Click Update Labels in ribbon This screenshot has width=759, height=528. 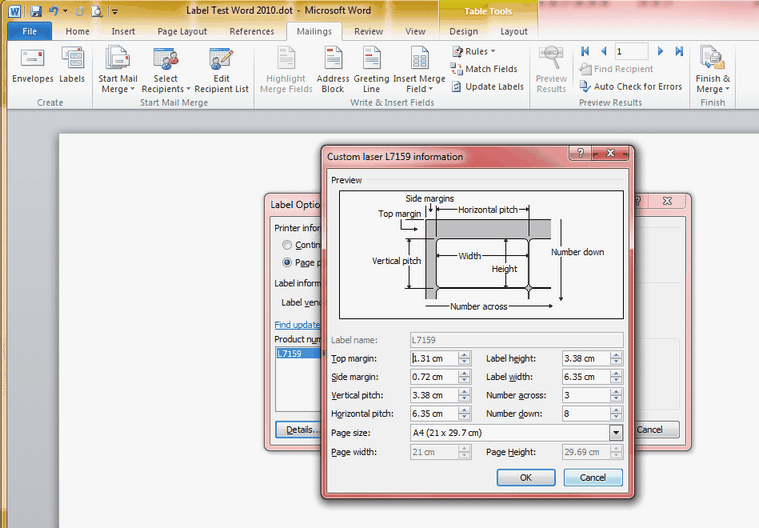[x=487, y=87]
